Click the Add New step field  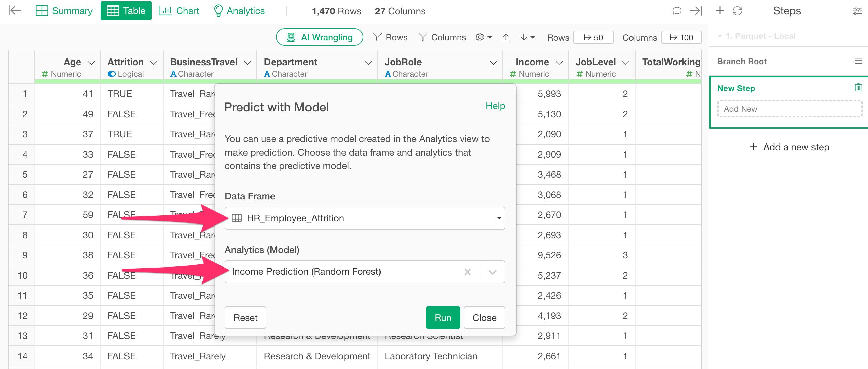789,109
